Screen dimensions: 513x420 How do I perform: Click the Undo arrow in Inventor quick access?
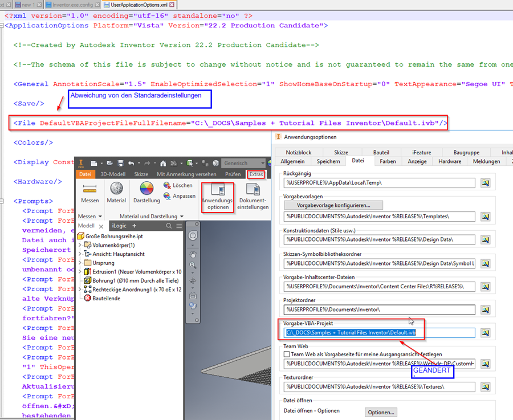131,163
